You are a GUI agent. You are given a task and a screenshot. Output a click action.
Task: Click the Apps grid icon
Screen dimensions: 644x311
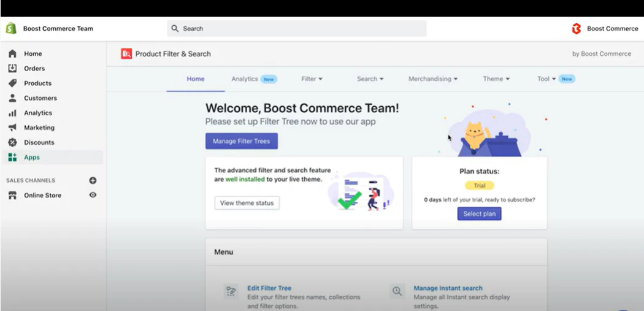(x=12, y=157)
